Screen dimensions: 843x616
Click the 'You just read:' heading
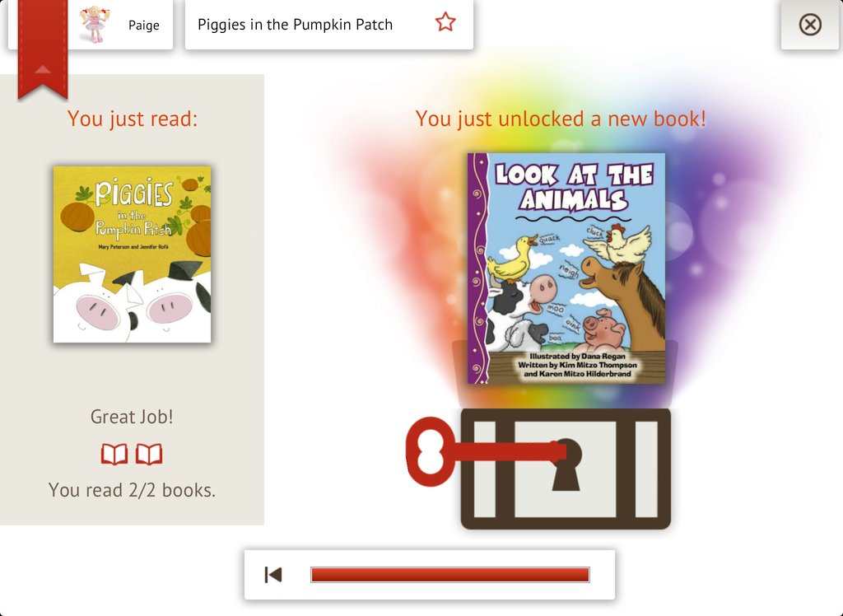point(133,119)
